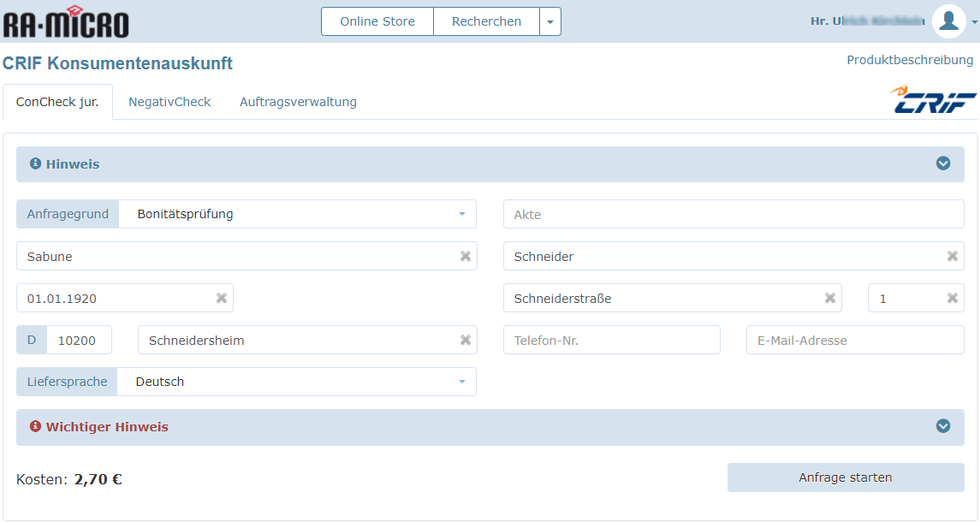Click the user avatar icon top right

pyautogui.click(x=948, y=21)
